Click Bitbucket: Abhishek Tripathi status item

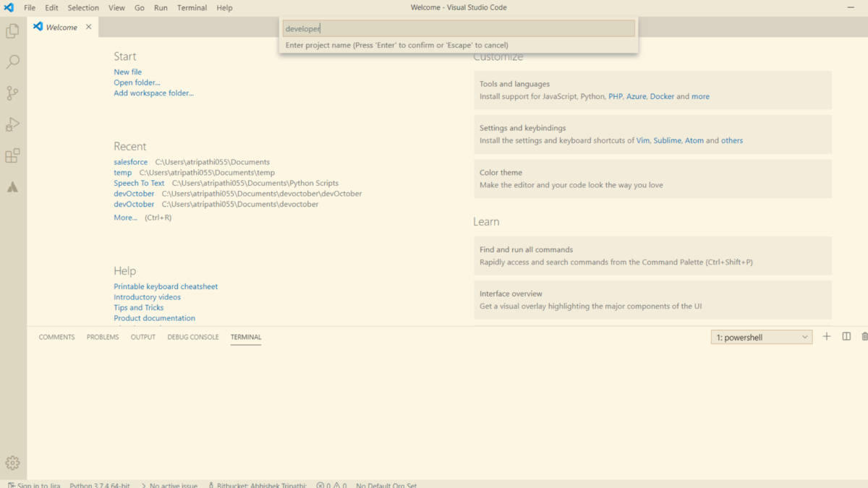(258, 485)
